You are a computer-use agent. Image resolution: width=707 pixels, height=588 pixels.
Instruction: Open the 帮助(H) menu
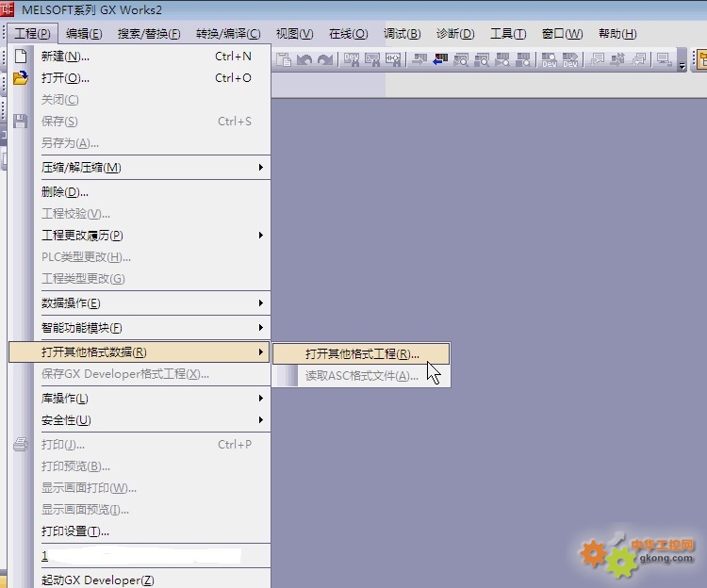tap(617, 34)
